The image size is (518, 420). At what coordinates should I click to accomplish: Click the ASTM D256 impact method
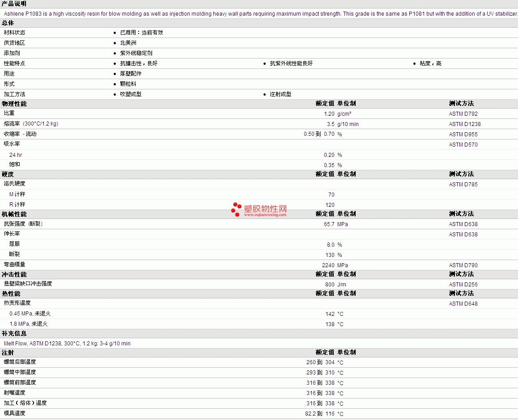pos(463,285)
